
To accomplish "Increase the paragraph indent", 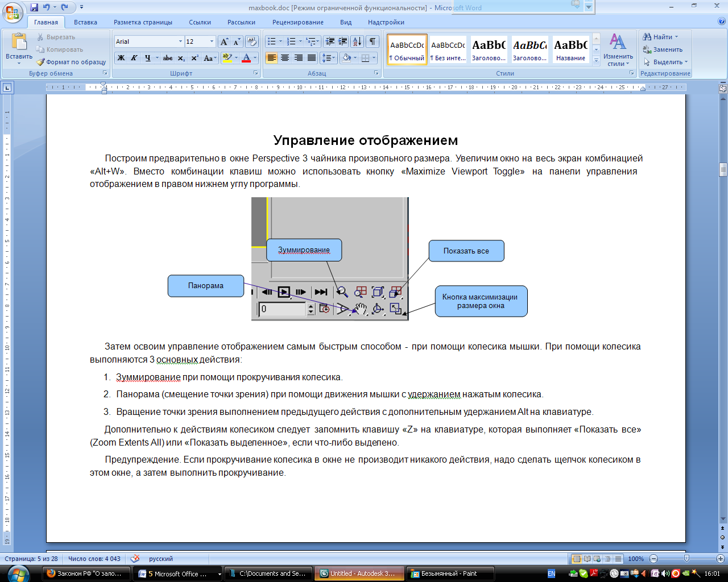I will (x=343, y=41).
